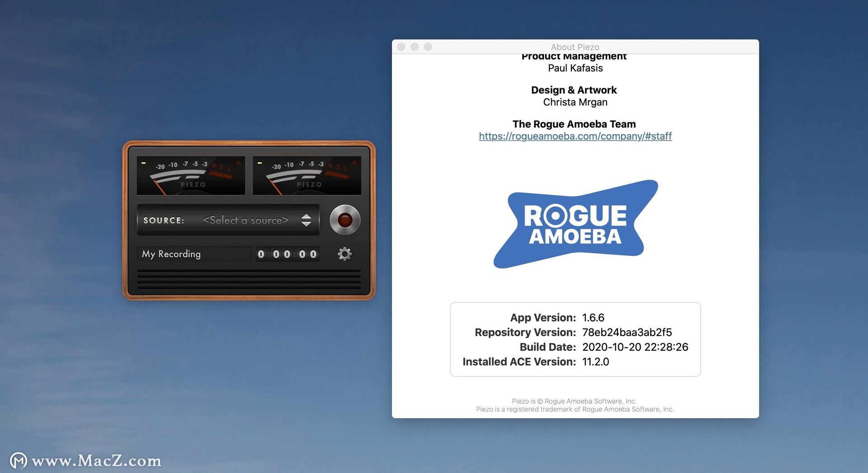Screen dimensions: 868x473
Task: Select the build date 2020-10-20 22:28:26
Action: (635, 347)
